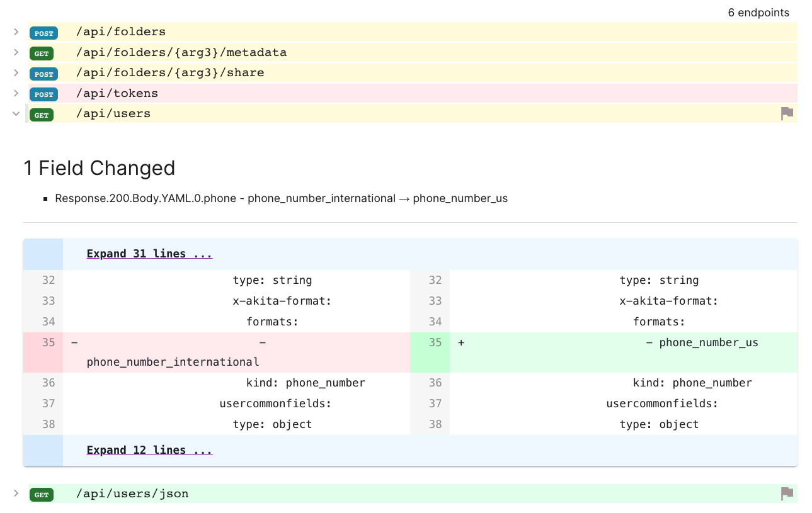Expand the /api/folders/{arg3}/share endpoint chevron
This screenshot has width=812, height=513.
pos(16,72)
